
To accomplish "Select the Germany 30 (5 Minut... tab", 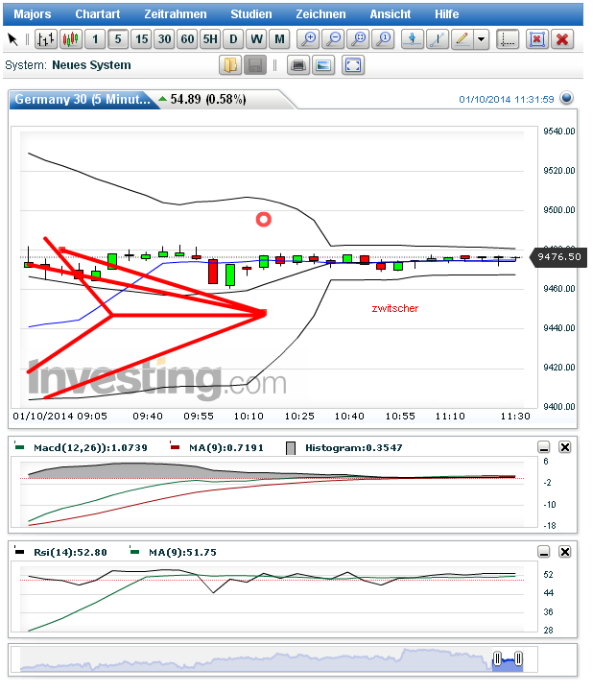I will click(x=83, y=99).
